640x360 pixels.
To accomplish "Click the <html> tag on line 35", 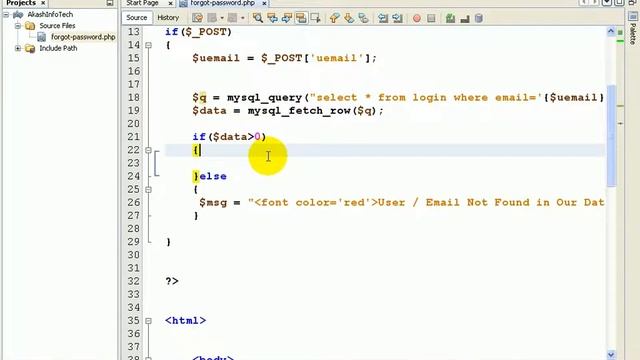I will coord(186,320).
